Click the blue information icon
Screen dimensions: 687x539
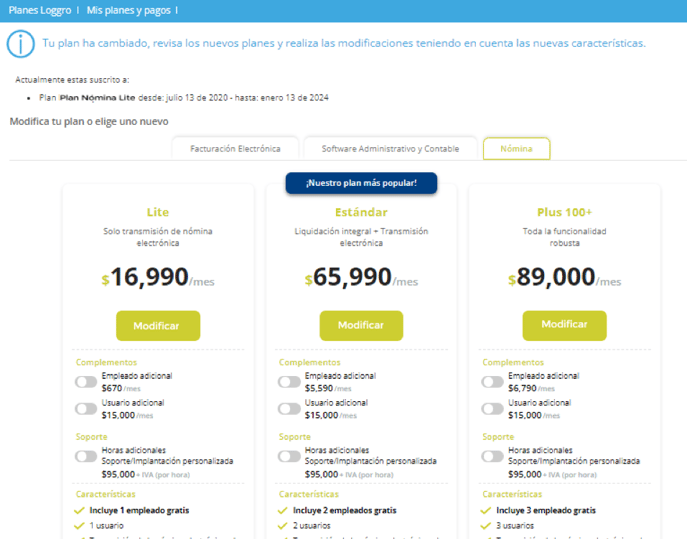(x=21, y=43)
